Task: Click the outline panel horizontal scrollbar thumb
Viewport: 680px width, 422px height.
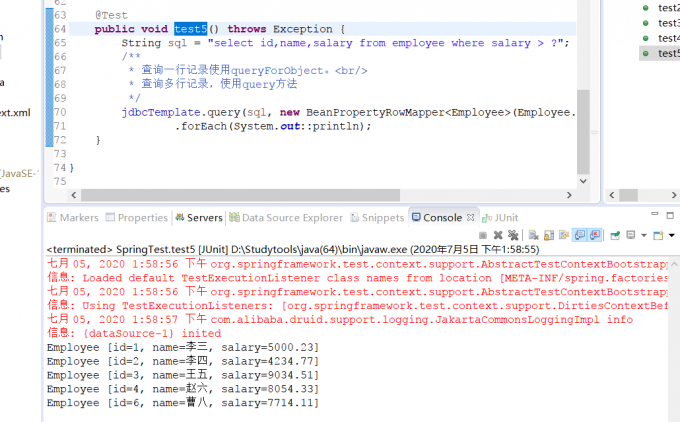Action: [628, 195]
